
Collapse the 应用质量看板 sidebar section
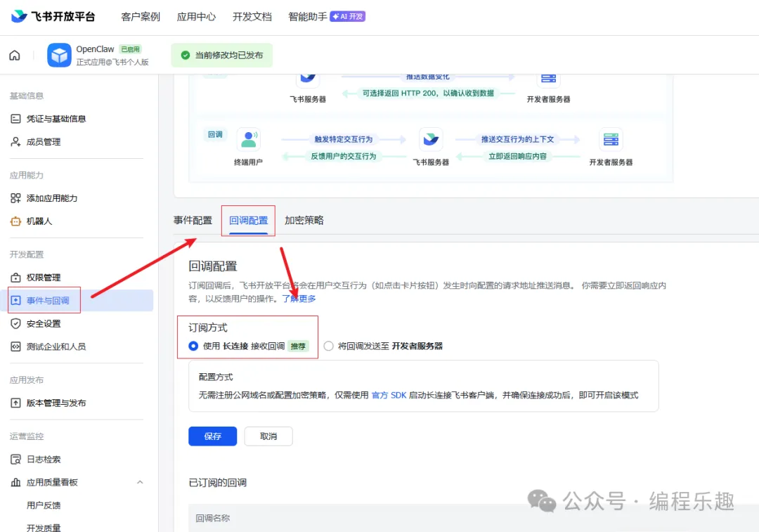[140, 482]
